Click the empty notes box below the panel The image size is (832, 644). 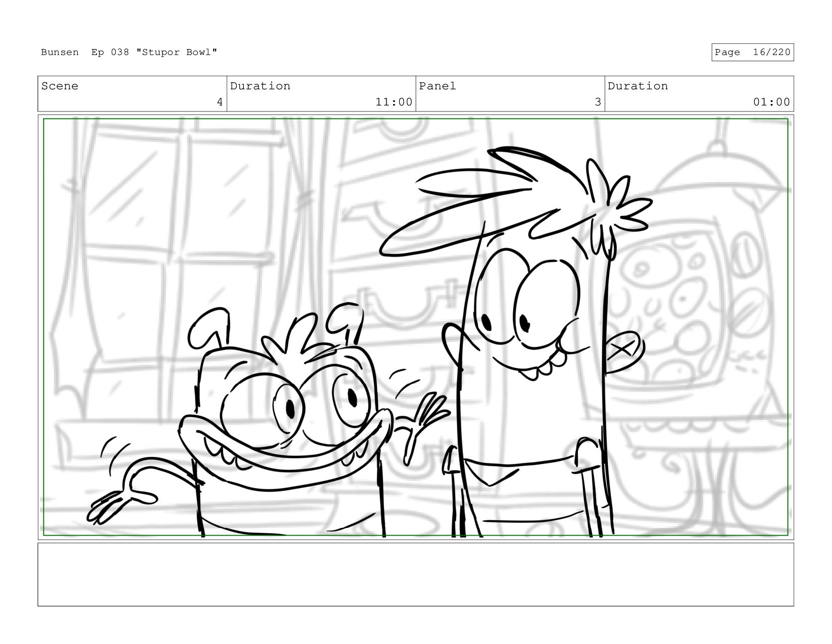415,574
